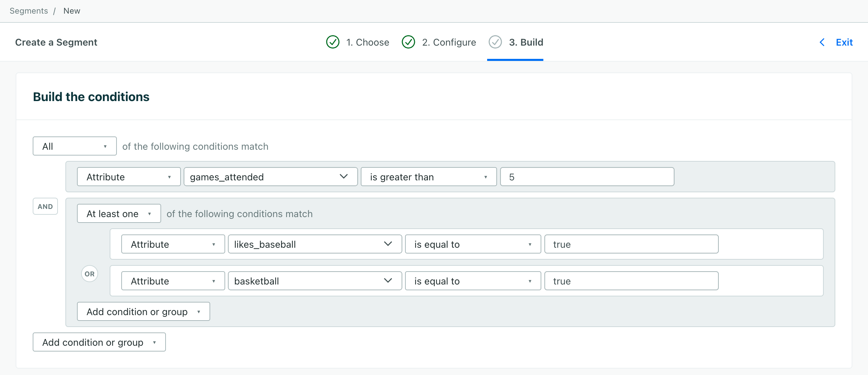The height and width of the screenshot is (375, 868).
Task: Go to the 1. Choose step
Action: (x=368, y=42)
